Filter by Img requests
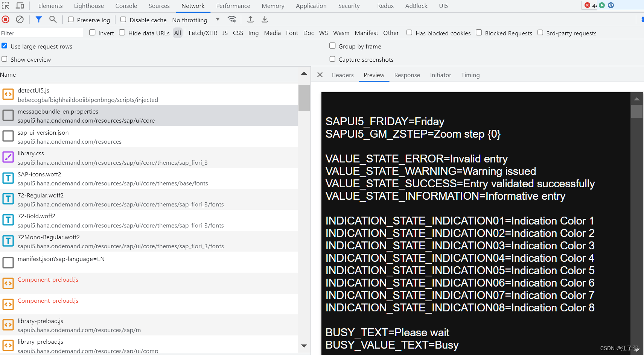This screenshot has height=355, width=644. pos(253,33)
